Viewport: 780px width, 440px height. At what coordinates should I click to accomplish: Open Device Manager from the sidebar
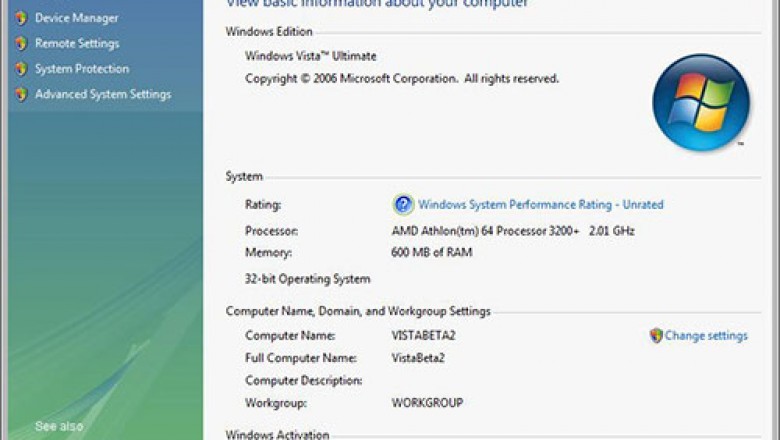(x=77, y=18)
